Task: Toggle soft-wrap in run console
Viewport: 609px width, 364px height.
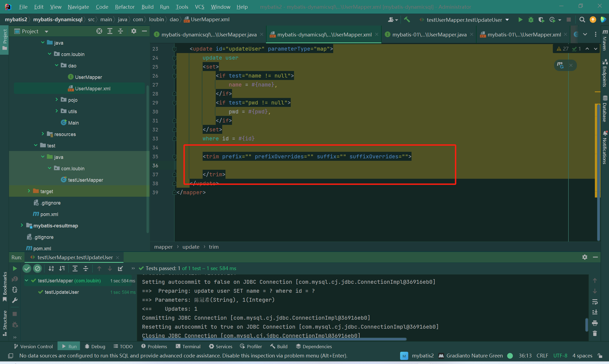Action: (595, 302)
